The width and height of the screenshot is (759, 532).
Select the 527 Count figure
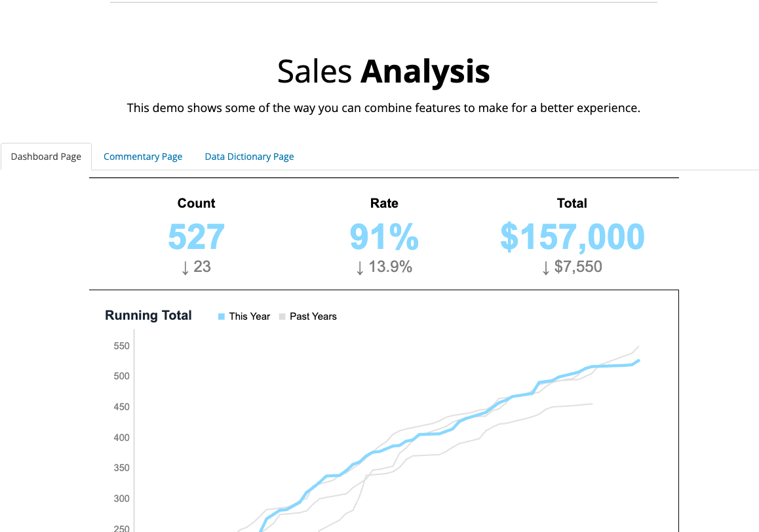(x=196, y=237)
